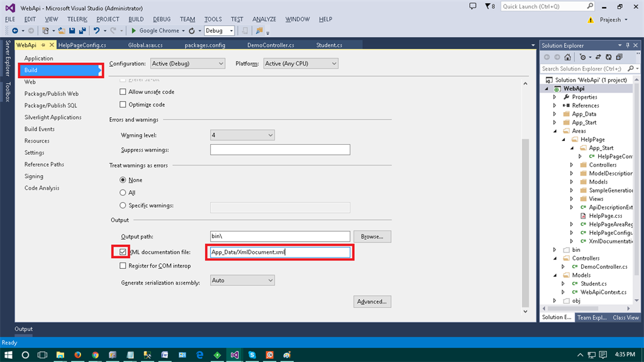Viewport: 644px width, 362px height.
Task: Click the Output path text field
Action: pos(280,236)
